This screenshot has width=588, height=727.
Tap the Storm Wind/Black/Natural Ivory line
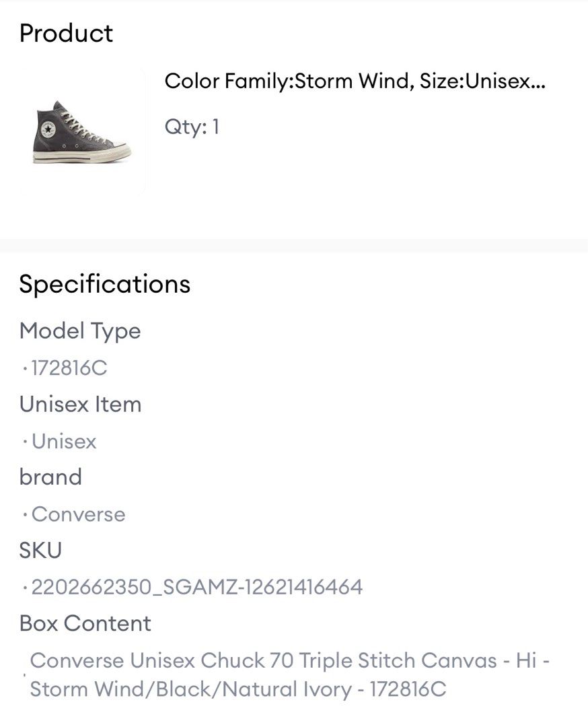tap(238, 689)
